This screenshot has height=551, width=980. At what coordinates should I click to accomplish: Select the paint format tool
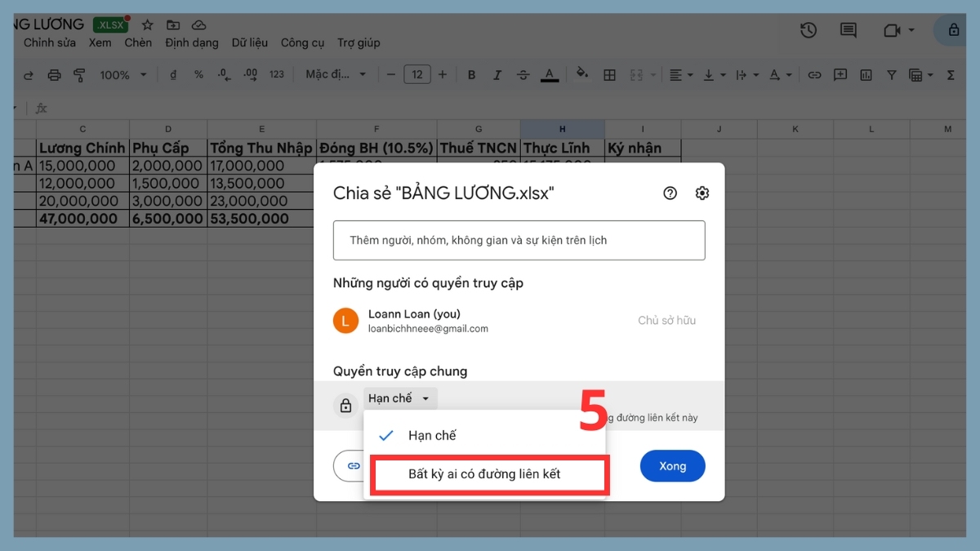(x=78, y=74)
